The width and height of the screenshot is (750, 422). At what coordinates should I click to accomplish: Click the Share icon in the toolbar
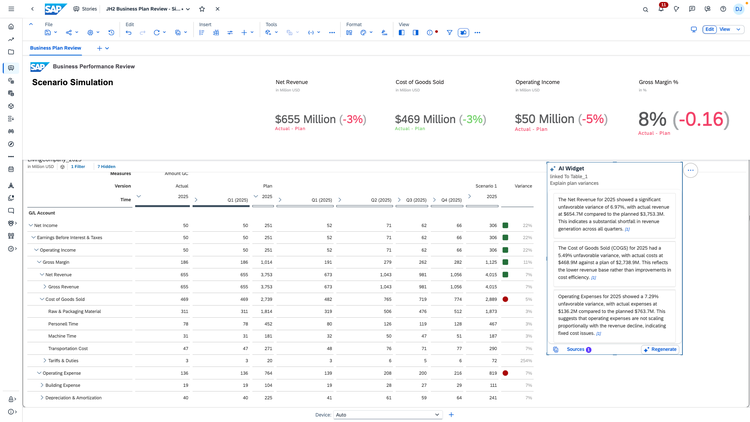pyautogui.click(x=69, y=33)
